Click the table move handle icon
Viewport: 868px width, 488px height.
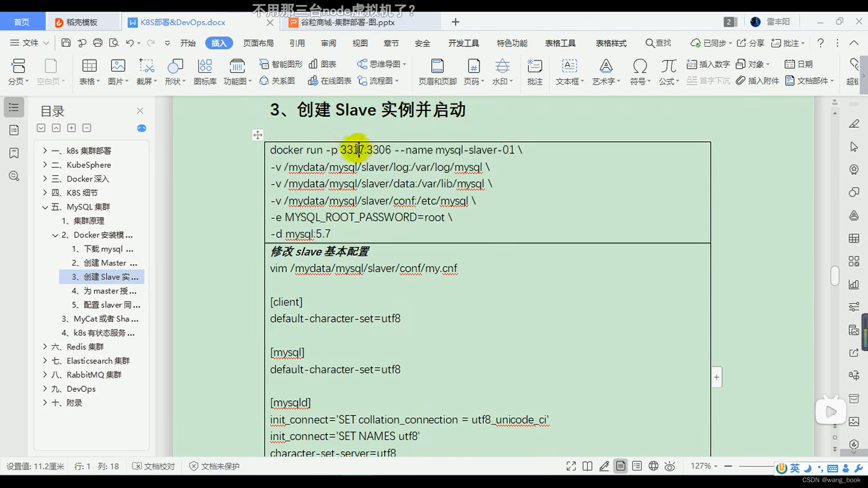(258, 135)
